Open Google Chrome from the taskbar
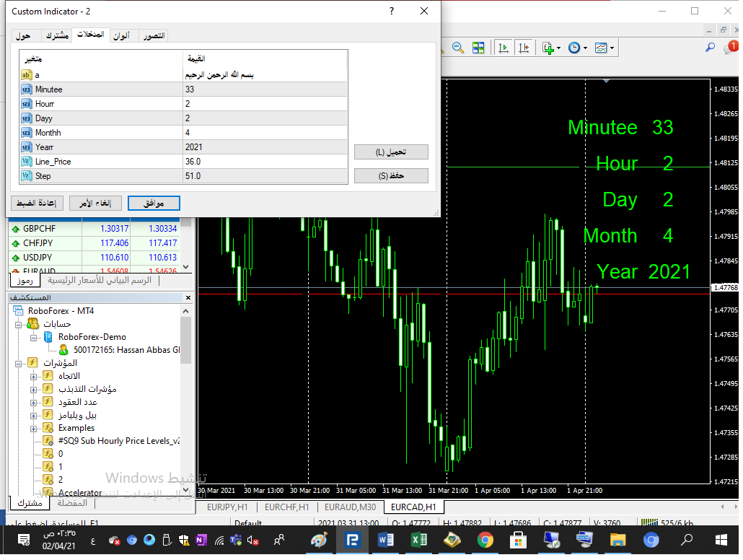743x560 pixels. click(x=485, y=540)
